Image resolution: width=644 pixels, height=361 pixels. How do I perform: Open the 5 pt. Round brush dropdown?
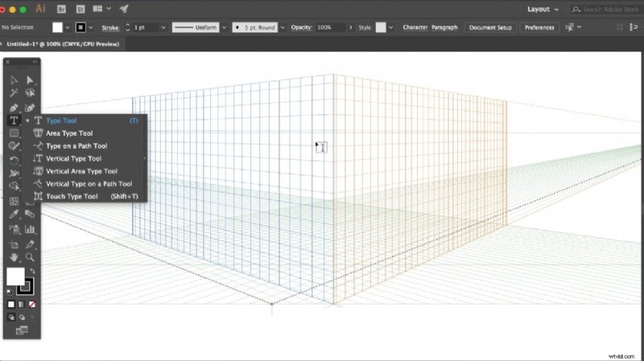click(283, 27)
